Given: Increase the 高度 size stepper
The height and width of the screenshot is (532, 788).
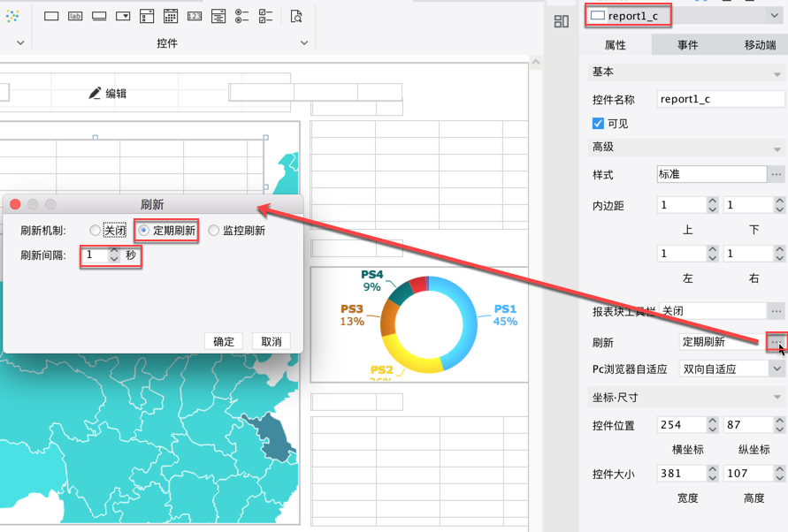Looking at the screenshot, I should coord(779,468).
